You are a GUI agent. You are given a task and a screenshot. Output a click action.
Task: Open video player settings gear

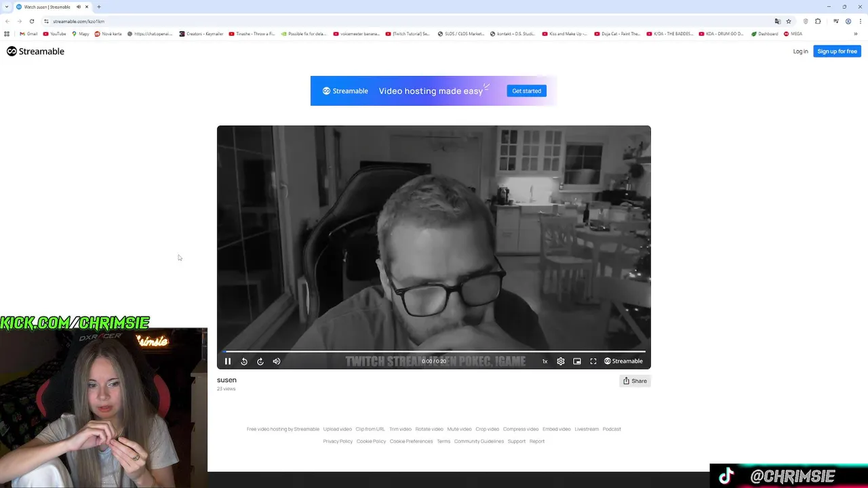561,361
